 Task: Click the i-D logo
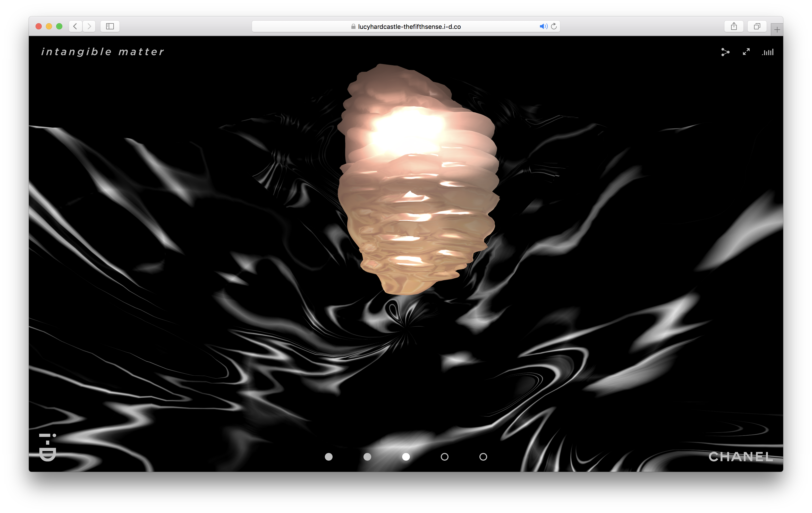pos(48,448)
